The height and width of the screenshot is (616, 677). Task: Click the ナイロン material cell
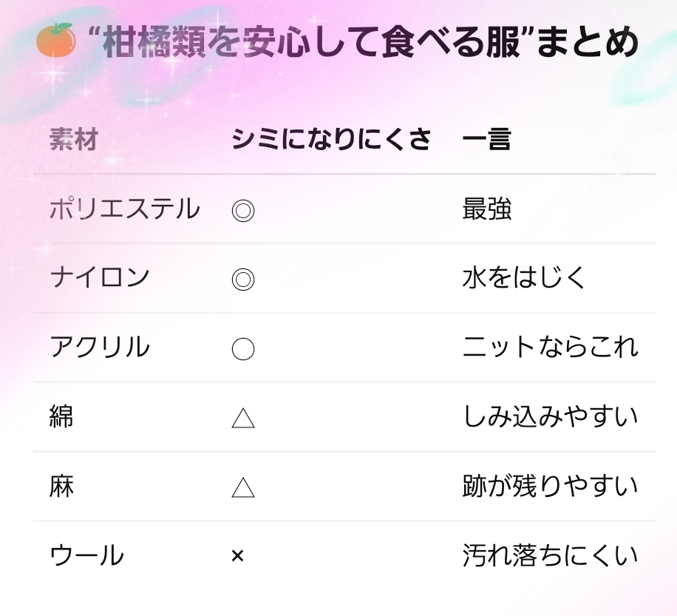pos(100,278)
